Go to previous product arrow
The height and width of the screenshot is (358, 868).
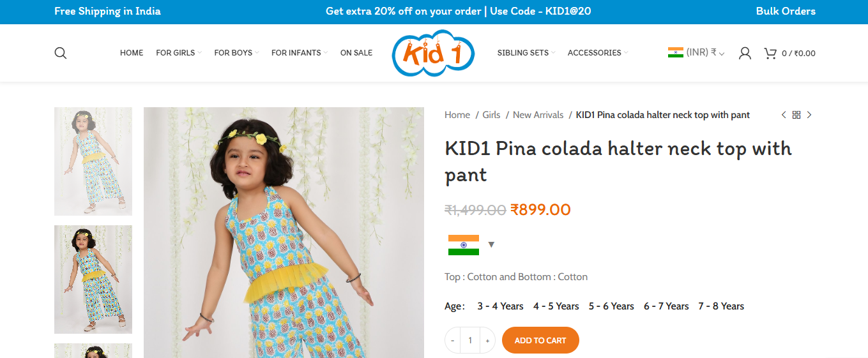[784, 115]
